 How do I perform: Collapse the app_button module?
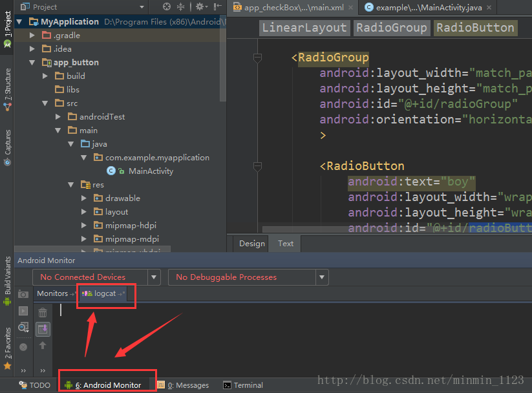click(32, 63)
